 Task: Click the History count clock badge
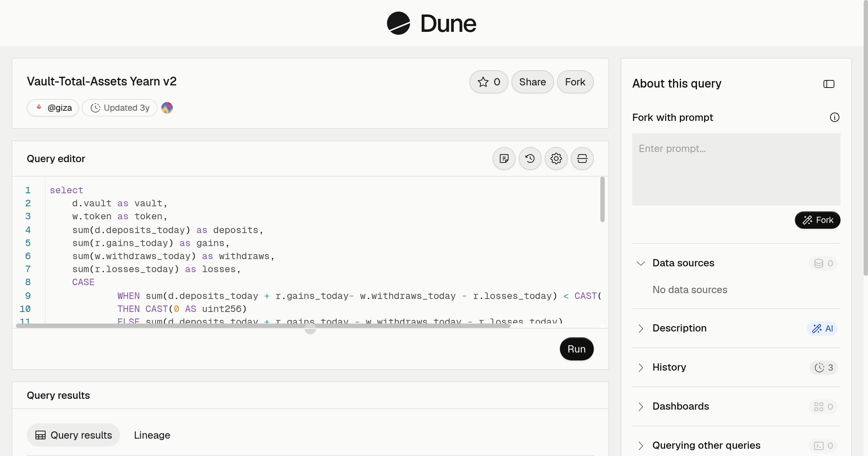coord(824,368)
